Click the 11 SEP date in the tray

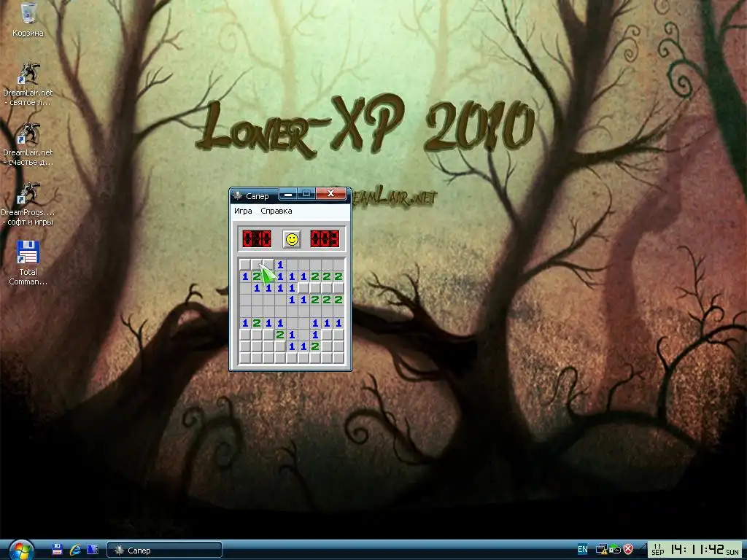(658, 550)
